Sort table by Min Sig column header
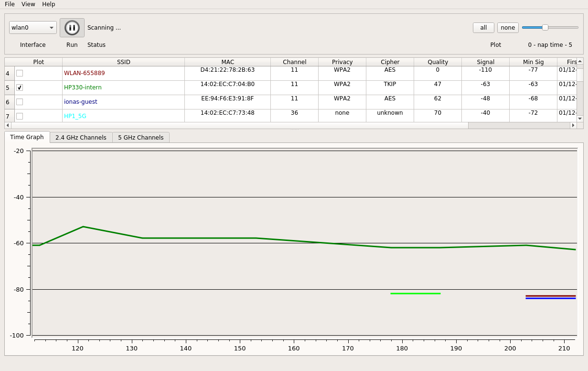This screenshot has width=588, height=371. 534,62
